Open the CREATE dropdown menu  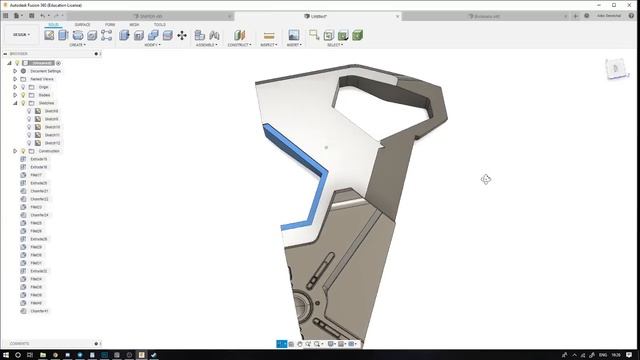tap(78, 45)
